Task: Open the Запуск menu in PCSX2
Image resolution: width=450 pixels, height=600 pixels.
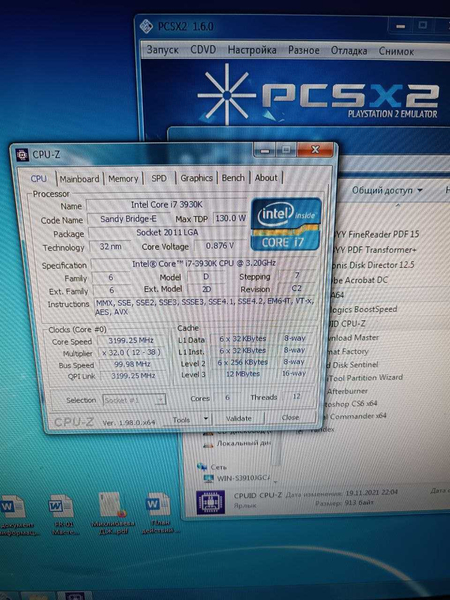Action: (162, 50)
